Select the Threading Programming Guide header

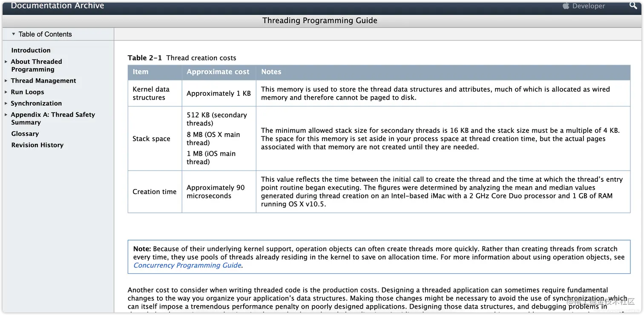tap(320, 20)
